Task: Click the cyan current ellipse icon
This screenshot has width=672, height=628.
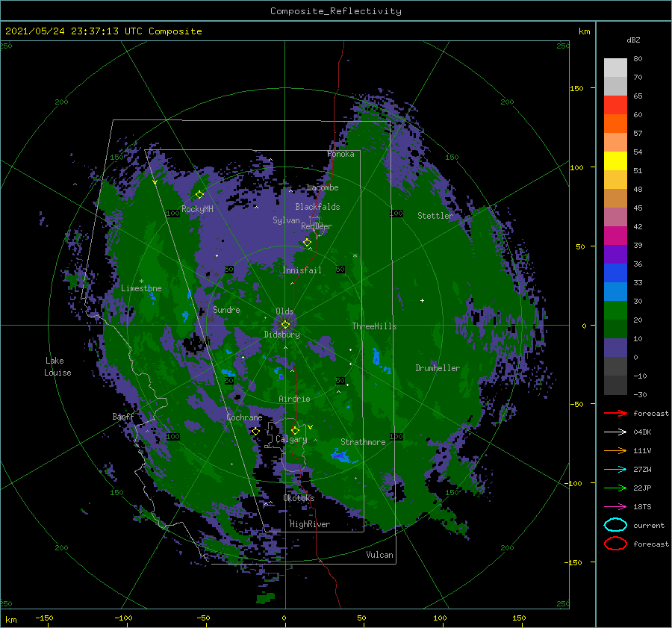Action: click(x=615, y=525)
